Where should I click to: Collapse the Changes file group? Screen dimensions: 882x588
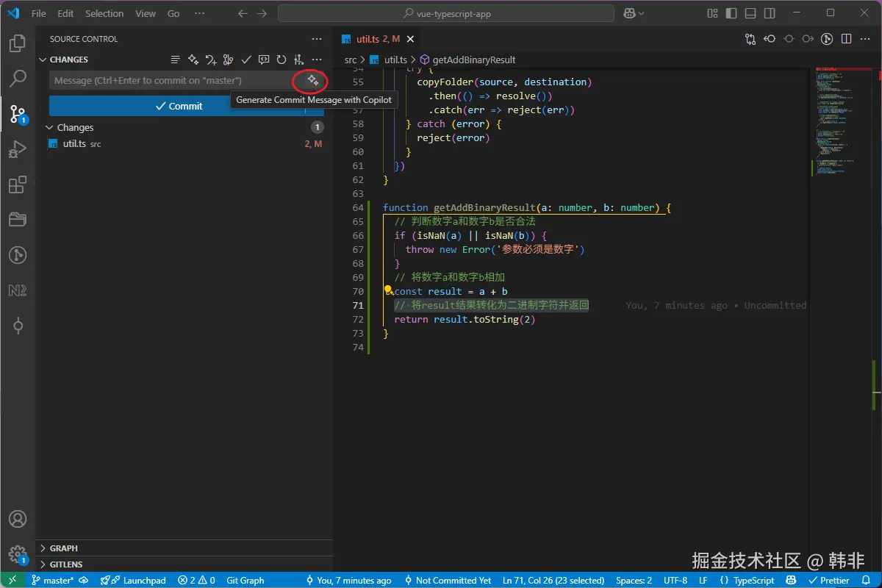pyautogui.click(x=50, y=127)
